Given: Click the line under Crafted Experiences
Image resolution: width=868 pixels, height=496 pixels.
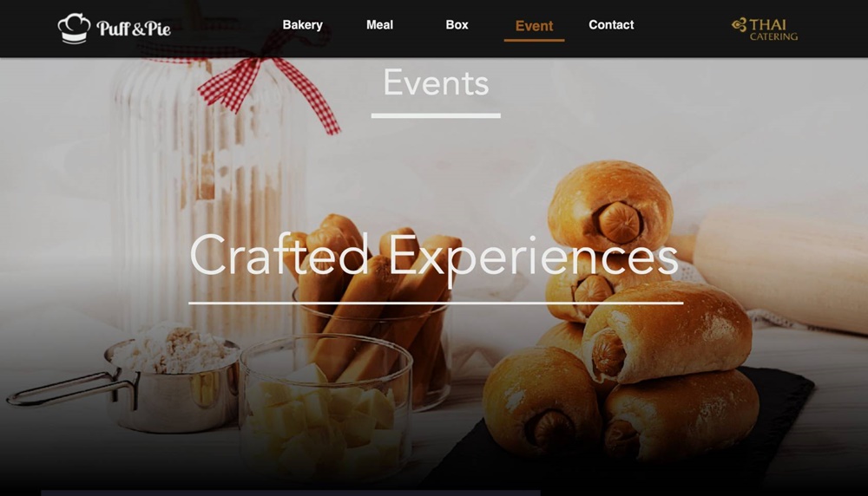Looking at the screenshot, I should [x=436, y=303].
